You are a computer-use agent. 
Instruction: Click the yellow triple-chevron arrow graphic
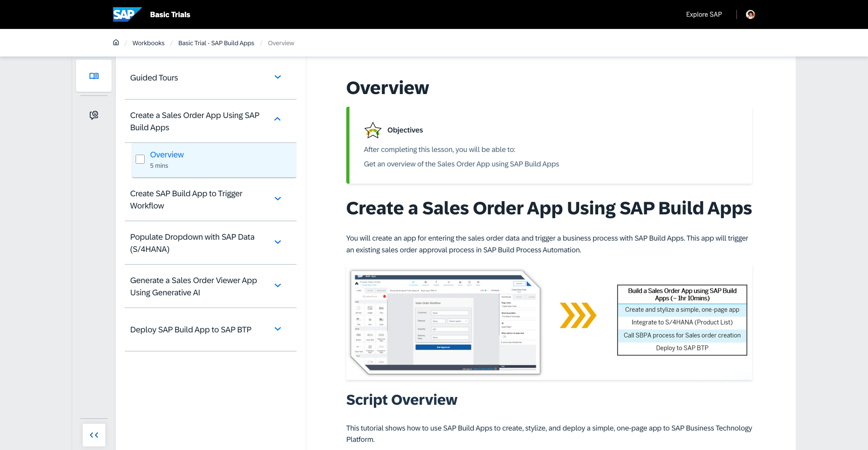(578, 315)
